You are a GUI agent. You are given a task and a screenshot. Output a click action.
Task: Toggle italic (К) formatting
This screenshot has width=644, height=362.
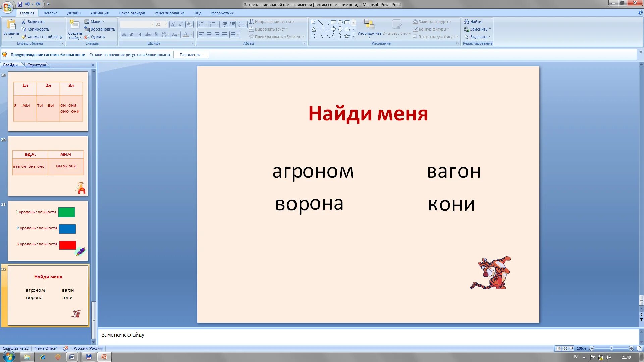[132, 34]
